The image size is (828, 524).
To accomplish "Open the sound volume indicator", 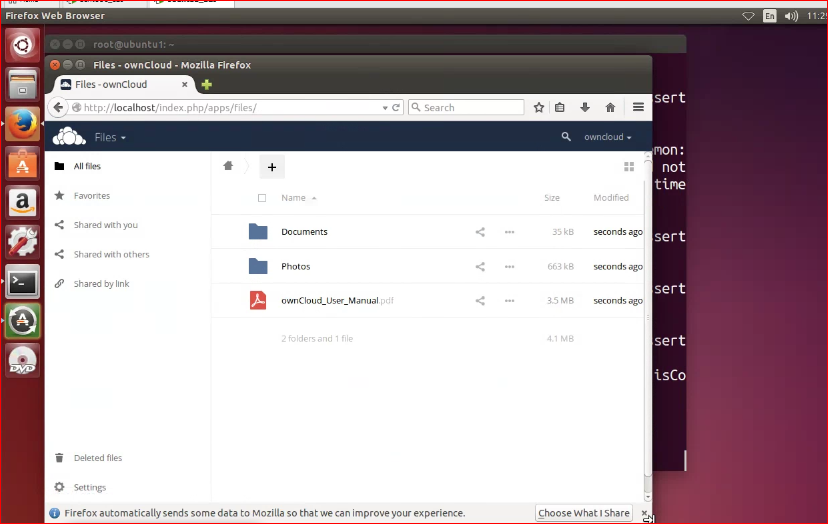I will coord(791,16).
